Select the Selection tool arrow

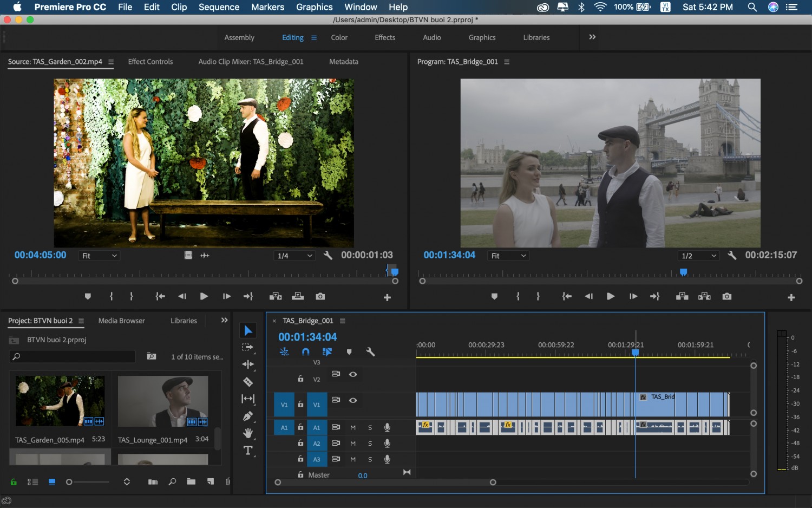pyautogui.click(x=248, y=330)
